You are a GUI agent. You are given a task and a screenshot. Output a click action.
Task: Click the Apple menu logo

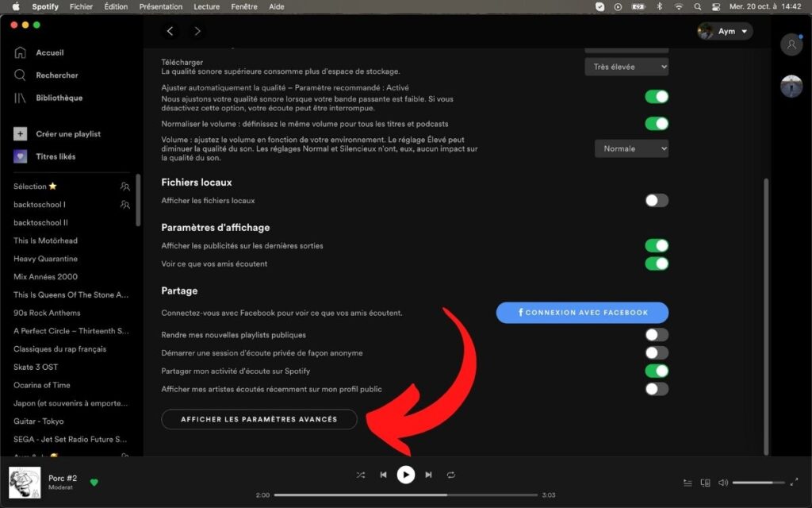pos(16,6)
